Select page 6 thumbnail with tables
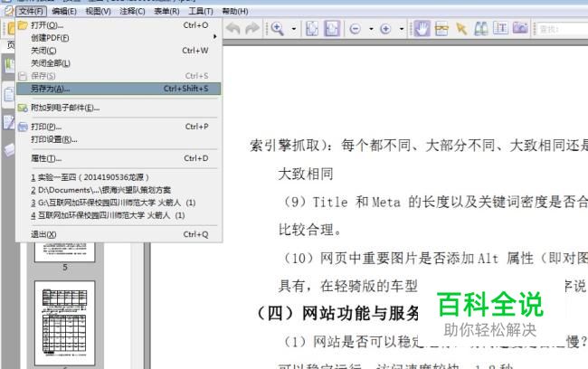The image size is (588, 369). coord(65,323)
